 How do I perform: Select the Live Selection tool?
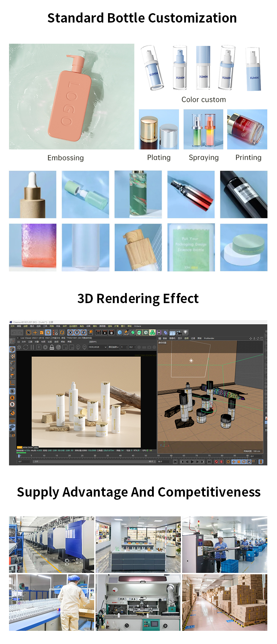(28, 332)
